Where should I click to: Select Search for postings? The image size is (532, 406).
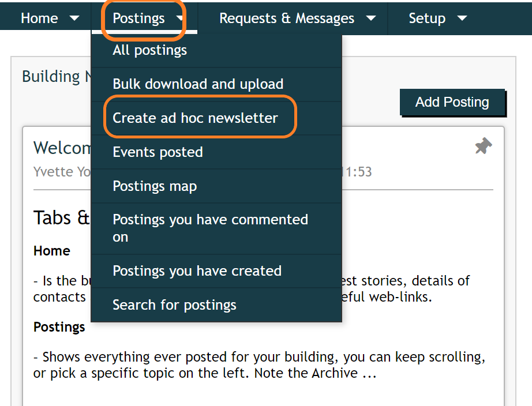(174, 304)
